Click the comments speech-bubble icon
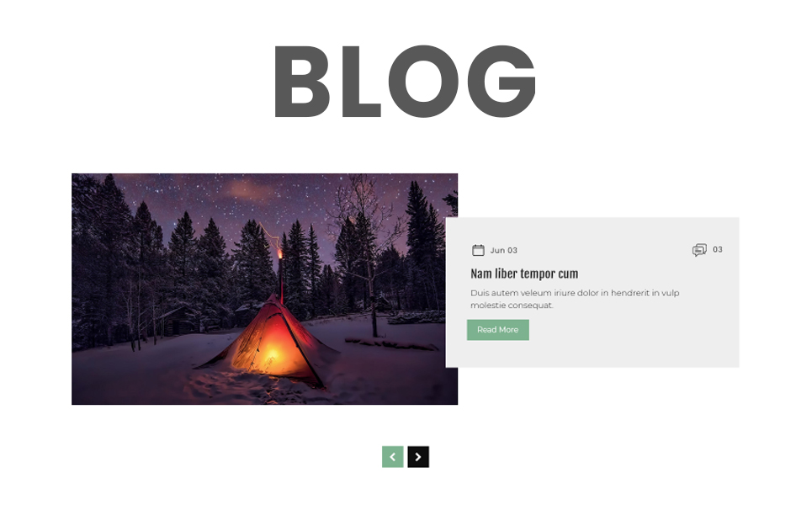Viewport: 812px width, 505px height. point(699,250)
